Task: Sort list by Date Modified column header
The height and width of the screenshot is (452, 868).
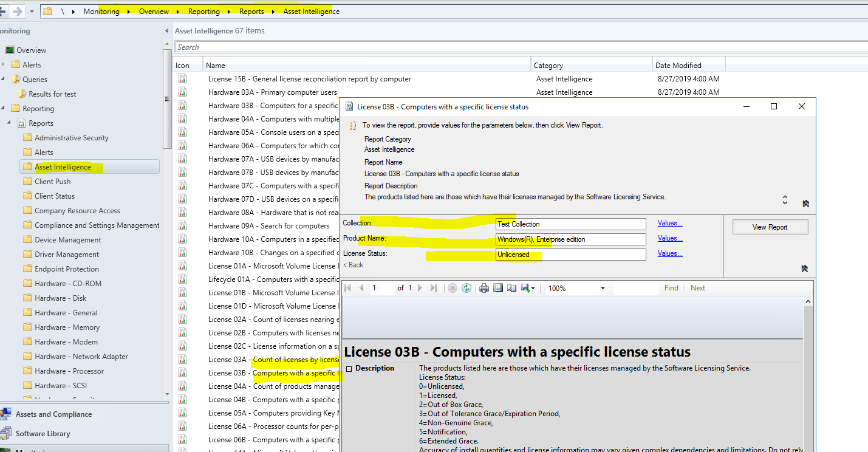Action: pos(689,65)
